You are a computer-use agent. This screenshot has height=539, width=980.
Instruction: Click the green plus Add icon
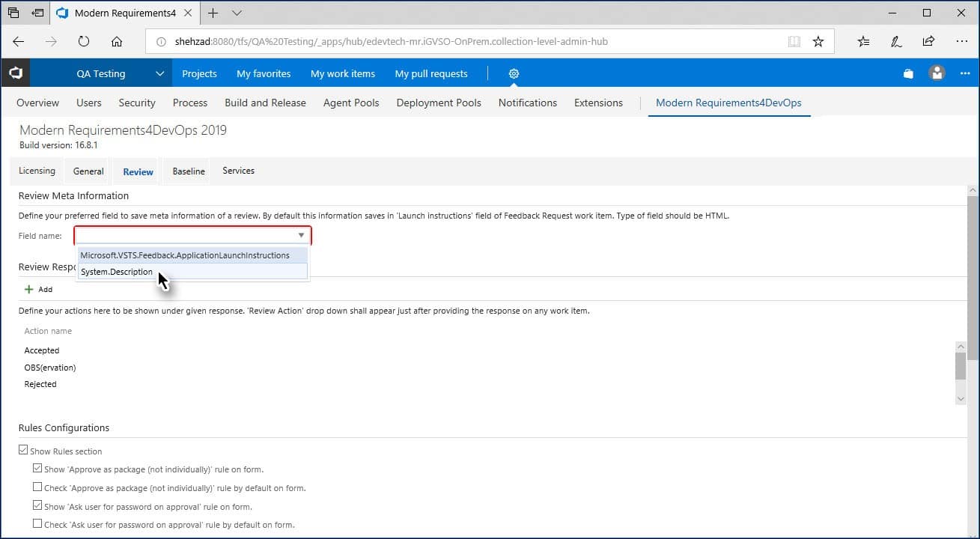(x=29, y=289)
